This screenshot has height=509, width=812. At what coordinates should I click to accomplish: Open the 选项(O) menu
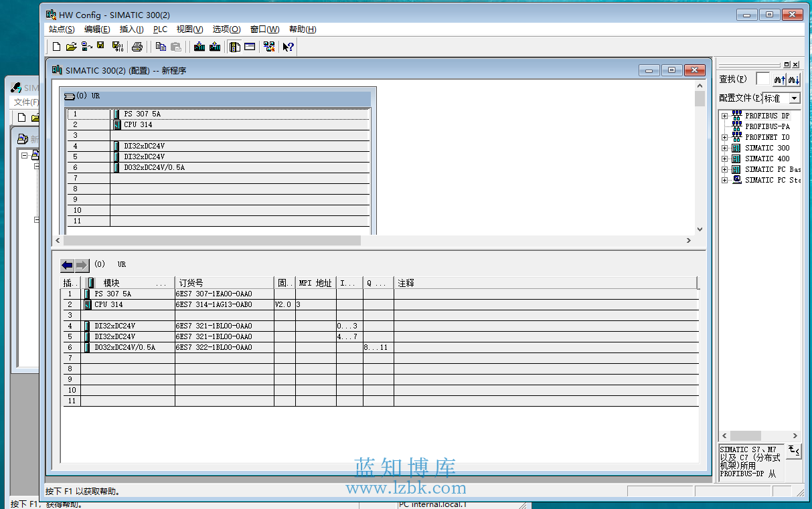pos(226,29)
